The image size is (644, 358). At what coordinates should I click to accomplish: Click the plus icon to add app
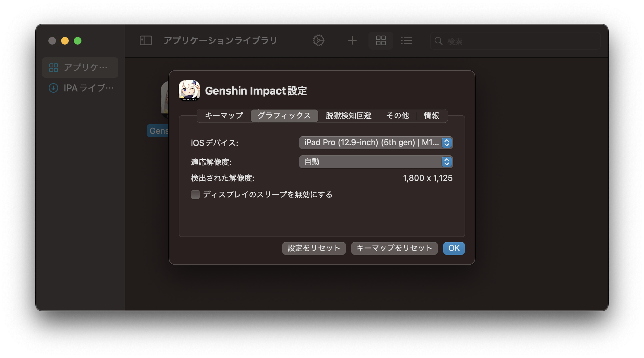(x=352, y=40)
